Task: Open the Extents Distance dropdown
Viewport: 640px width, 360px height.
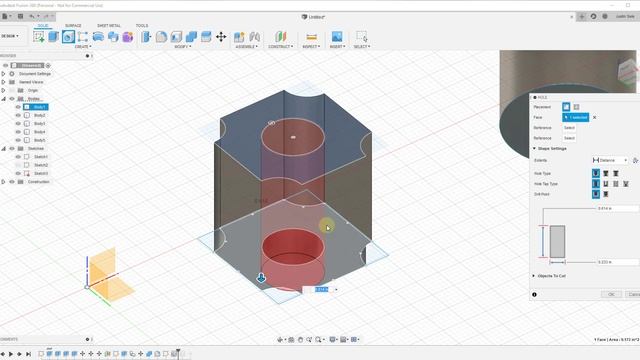Action: pos(610,160)
